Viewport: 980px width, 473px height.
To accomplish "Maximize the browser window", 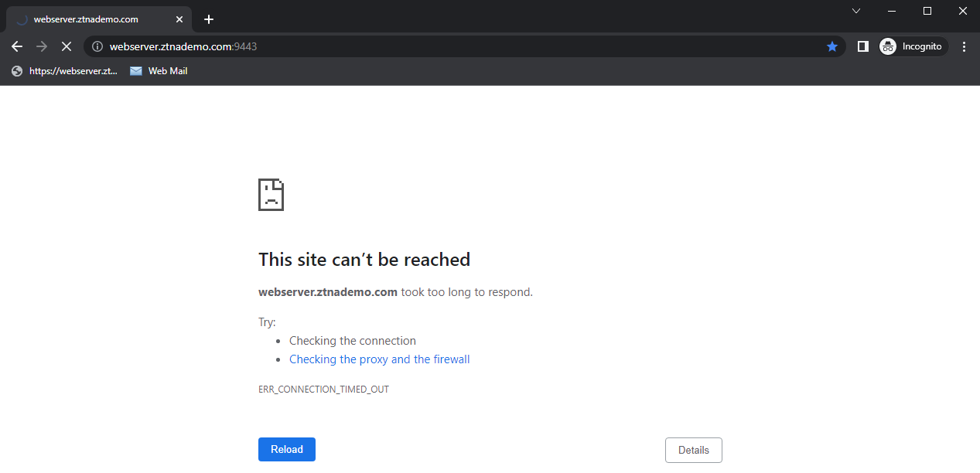I will [927, 11].
